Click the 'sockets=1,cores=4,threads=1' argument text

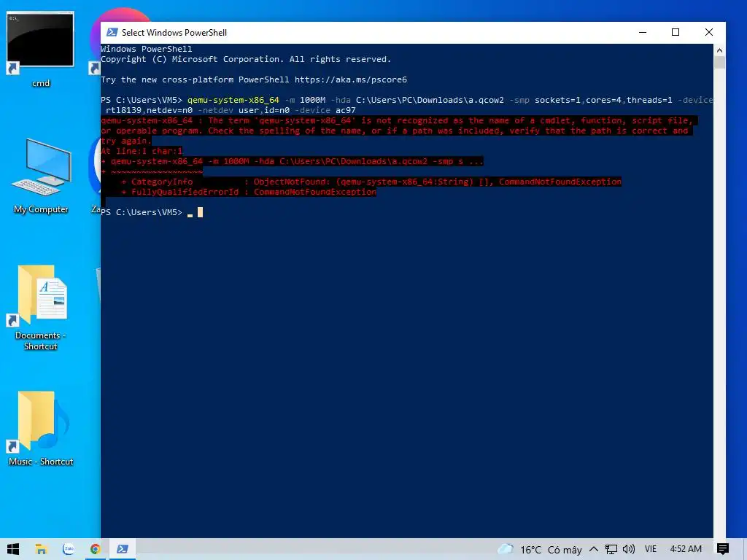(x=603, y=100)
